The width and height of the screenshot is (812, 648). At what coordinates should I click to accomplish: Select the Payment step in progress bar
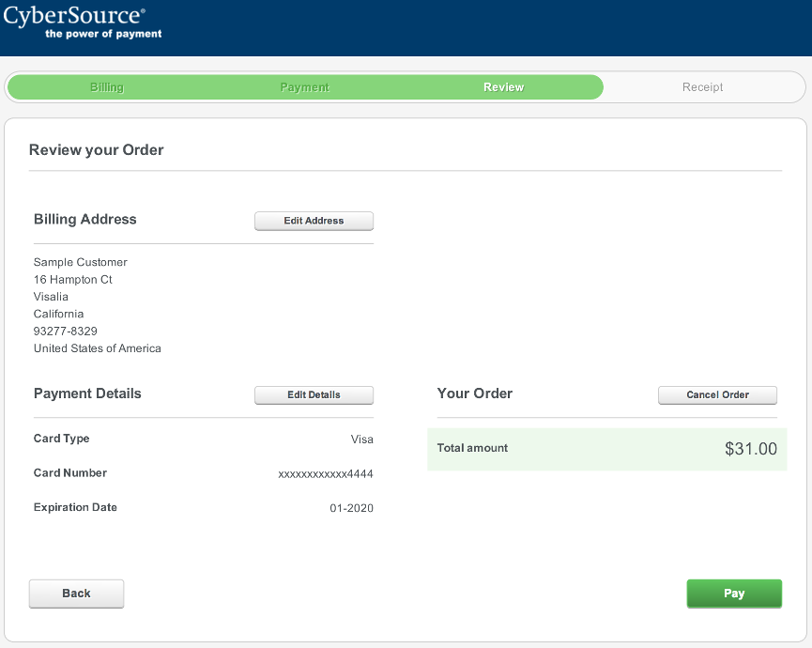click(304, 87)
